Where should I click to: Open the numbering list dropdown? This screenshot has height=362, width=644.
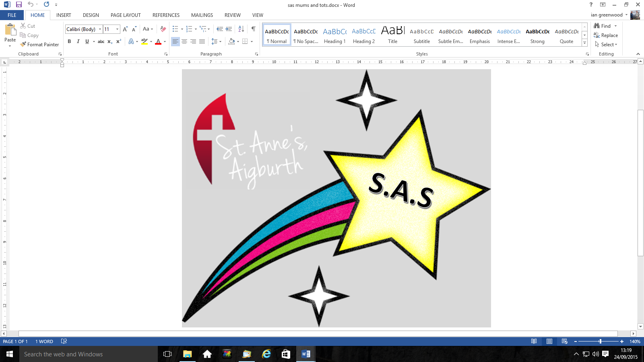pos(196,29)
